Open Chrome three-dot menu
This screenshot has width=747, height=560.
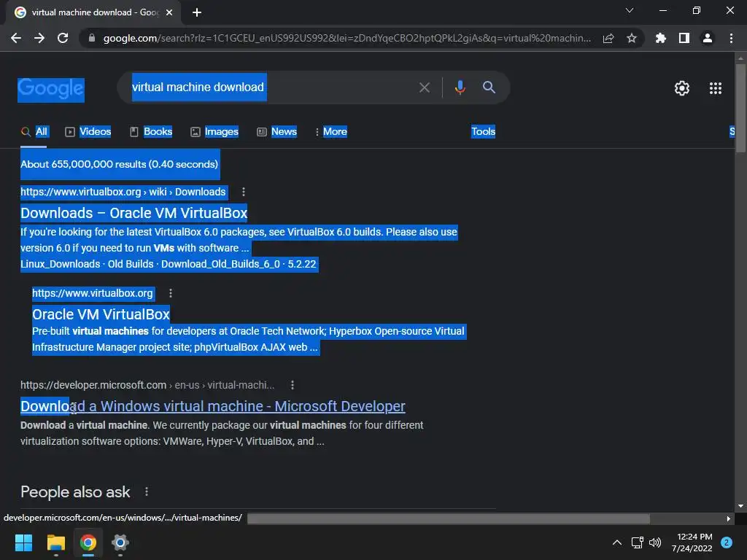731,38
